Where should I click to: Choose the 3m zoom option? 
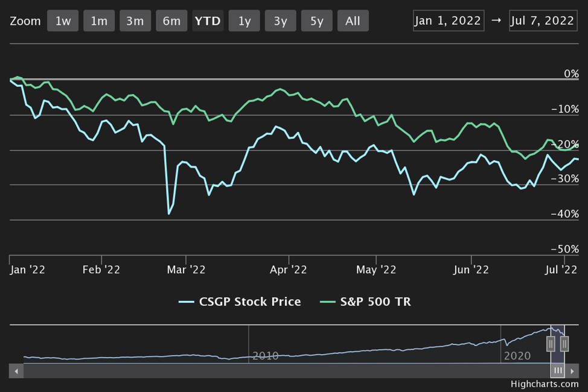[135, 21]
